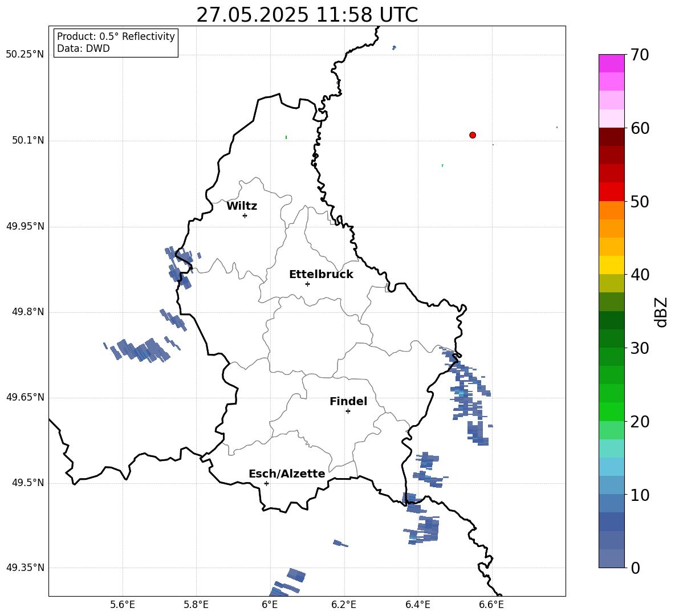Viewport: 675px width, 616px height.
Task: Click the 50 colorbar tick label
Action: click(640, 201)
